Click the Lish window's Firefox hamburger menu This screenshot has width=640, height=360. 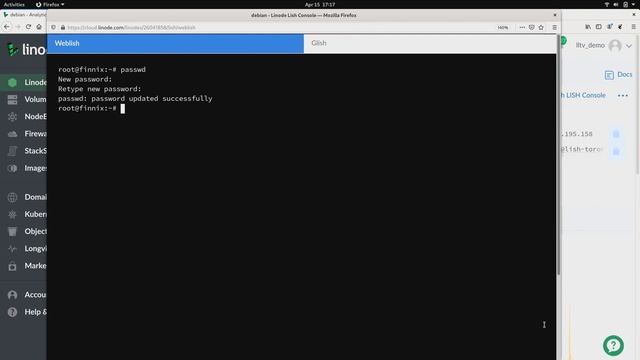click(x=554, y=27)
